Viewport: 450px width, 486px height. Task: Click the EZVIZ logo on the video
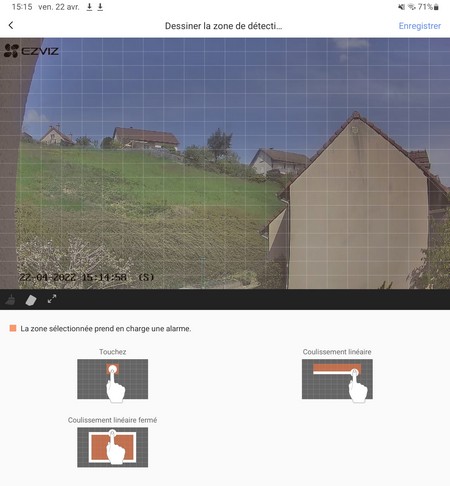[x=31, y=51]
